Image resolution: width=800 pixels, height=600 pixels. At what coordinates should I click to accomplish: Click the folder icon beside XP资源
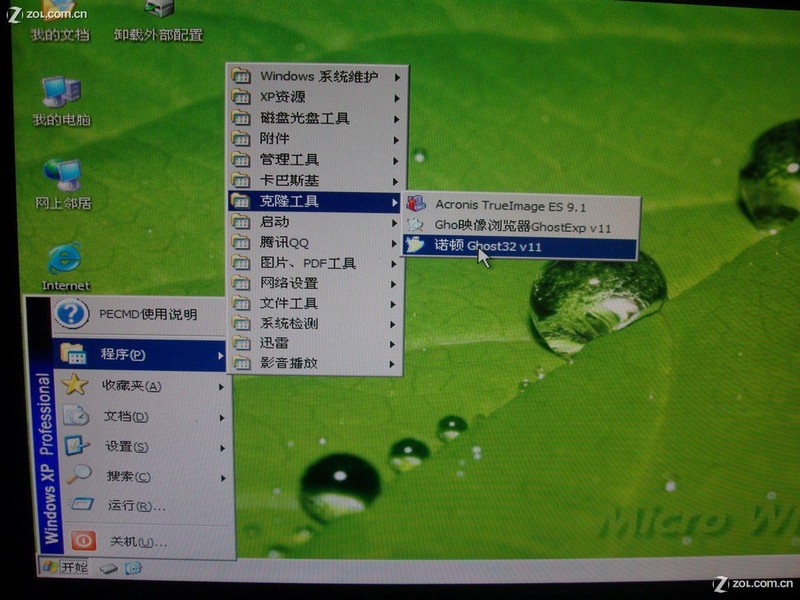[241, 97]
